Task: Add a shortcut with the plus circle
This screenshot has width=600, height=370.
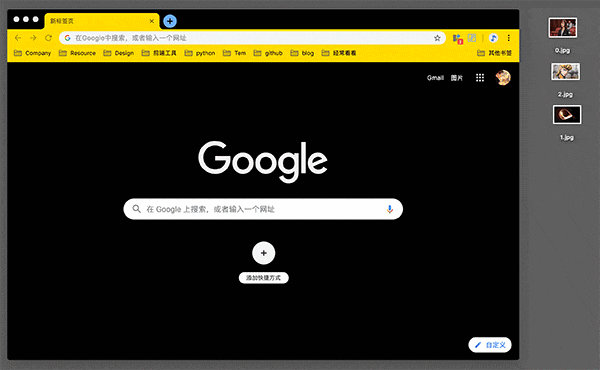Action: coord(263,253)
